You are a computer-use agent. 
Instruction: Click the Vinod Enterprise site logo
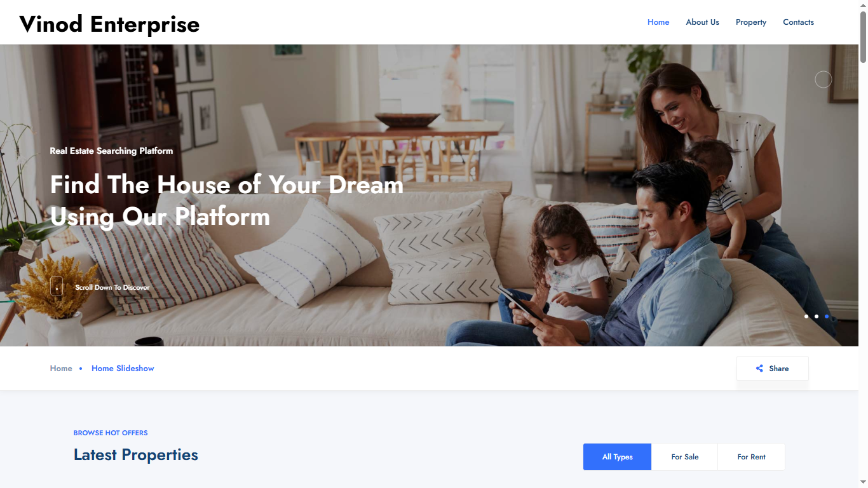(x=109, y=24)
